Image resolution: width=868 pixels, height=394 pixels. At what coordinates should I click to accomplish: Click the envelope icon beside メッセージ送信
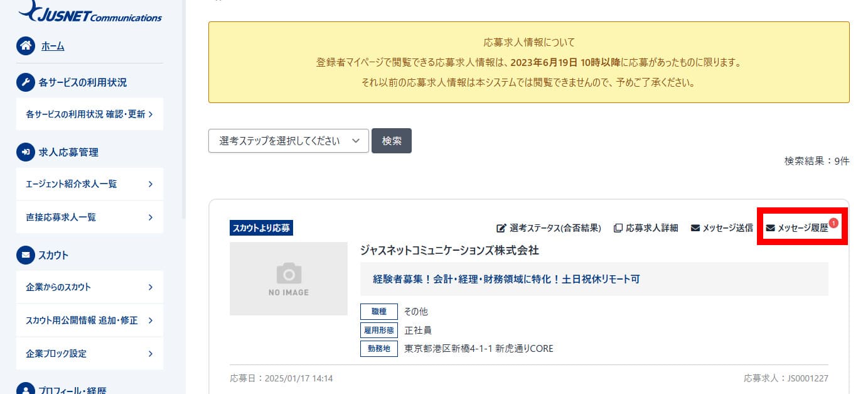click(695, 228)
